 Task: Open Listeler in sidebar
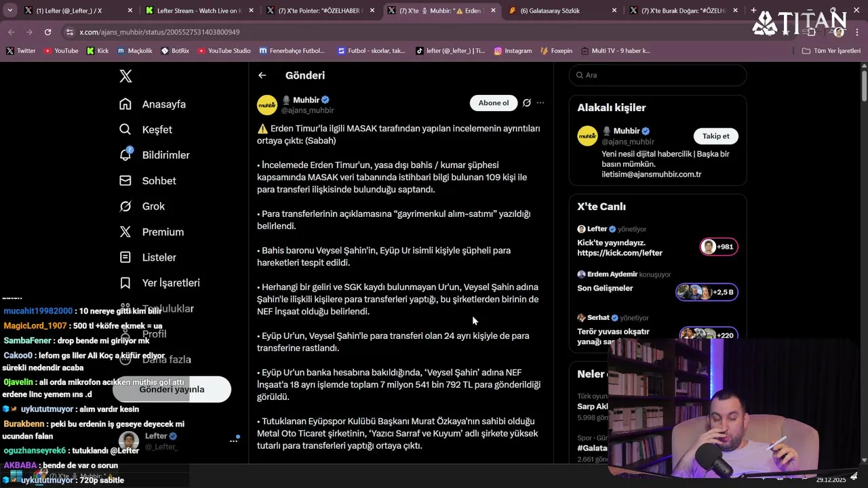pyautogui.click(x=148, y=258)
